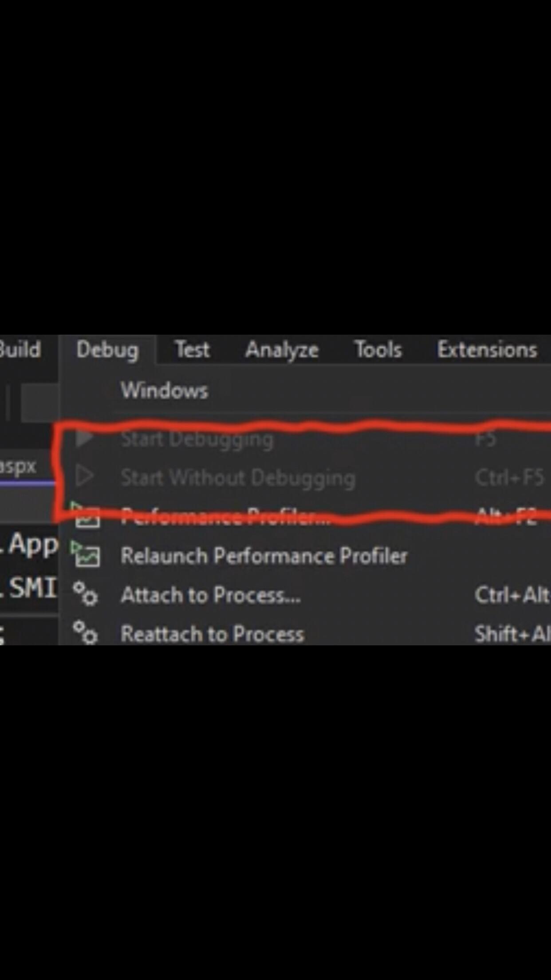Choose Start Without Debugging

click(238, 477)
